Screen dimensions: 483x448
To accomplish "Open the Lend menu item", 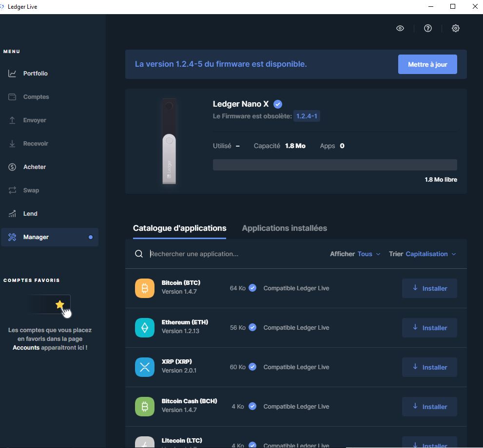I will (50, 214).
